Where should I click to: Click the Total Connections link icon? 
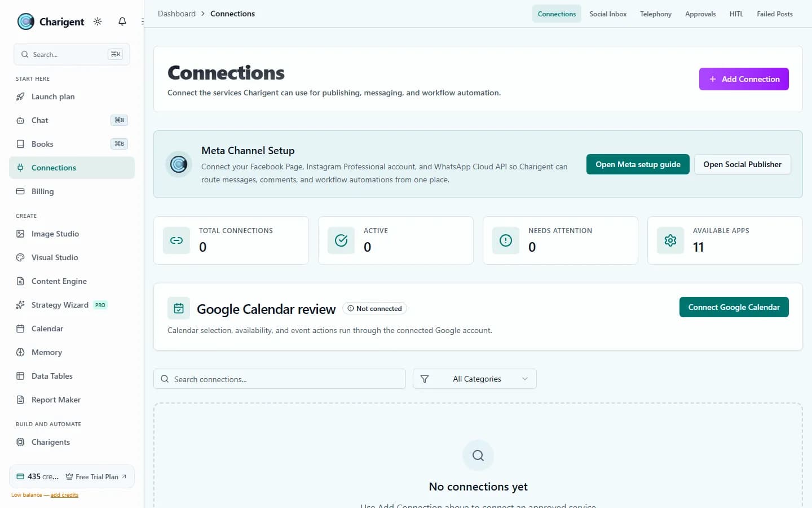(176, 240)
